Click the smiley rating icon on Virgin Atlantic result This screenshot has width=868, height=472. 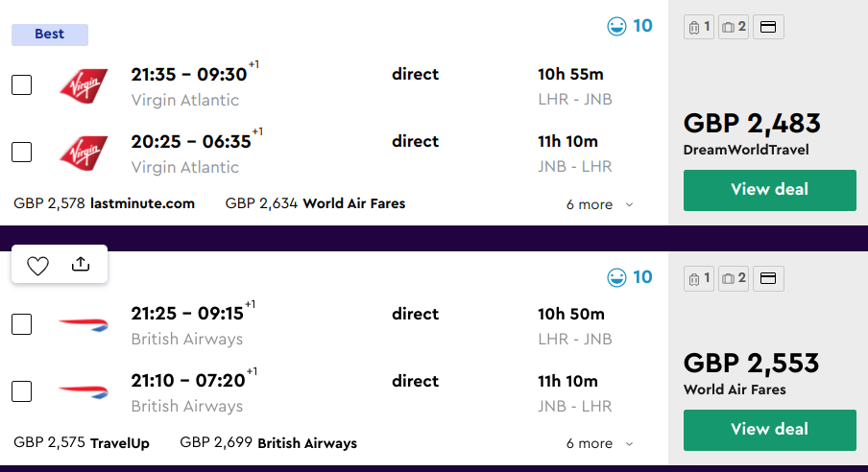pyautogui.click(x=616, y=26)
